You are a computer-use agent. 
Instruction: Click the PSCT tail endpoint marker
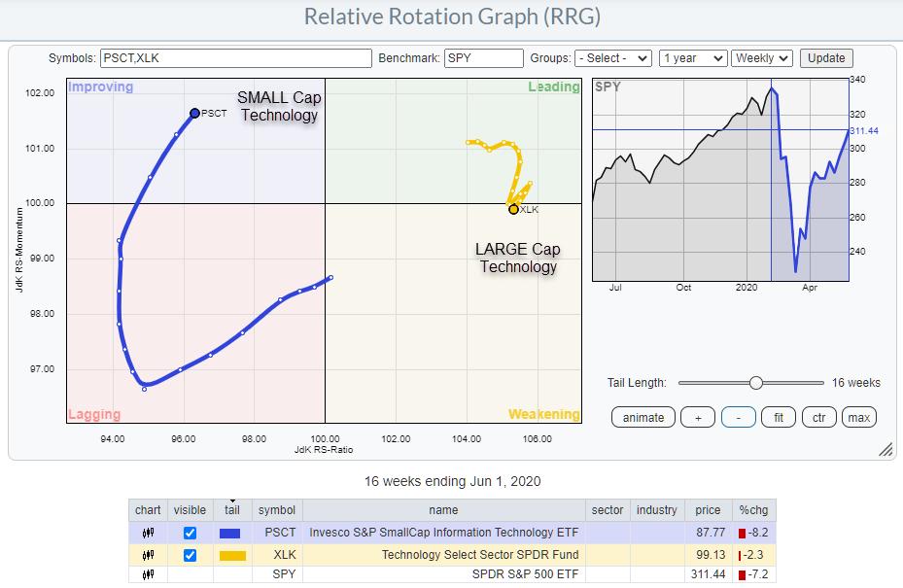click(194, 114)
